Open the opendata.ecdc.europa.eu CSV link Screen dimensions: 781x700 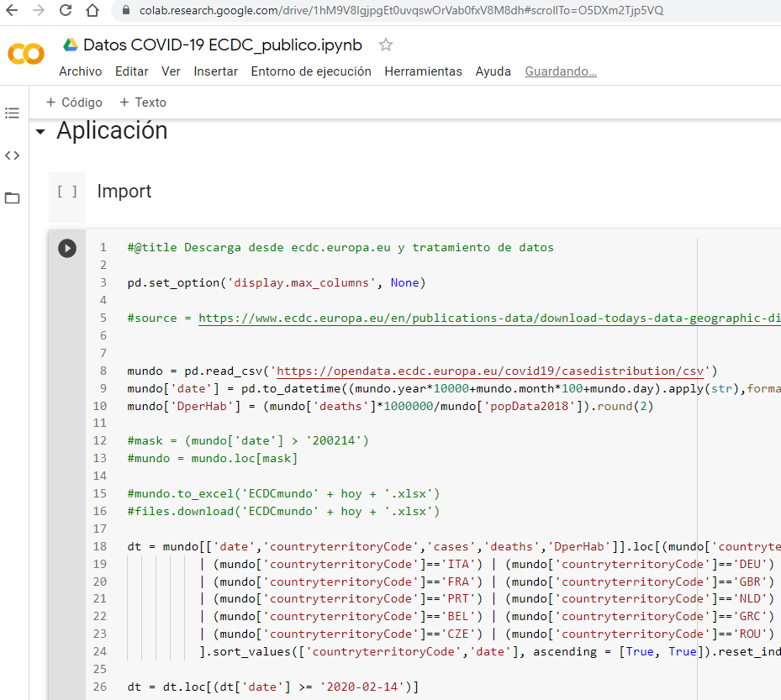pos(491,371)
